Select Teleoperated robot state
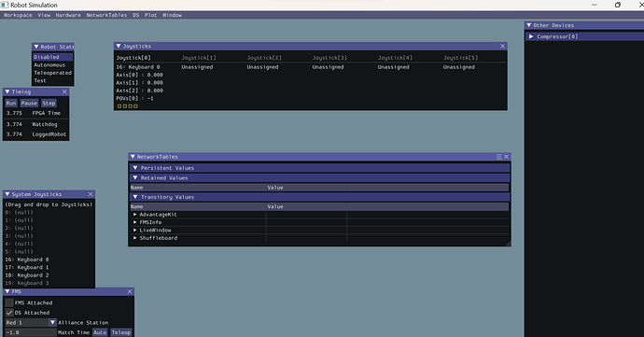Screen dimensions: 644x337 pos(52,73)
